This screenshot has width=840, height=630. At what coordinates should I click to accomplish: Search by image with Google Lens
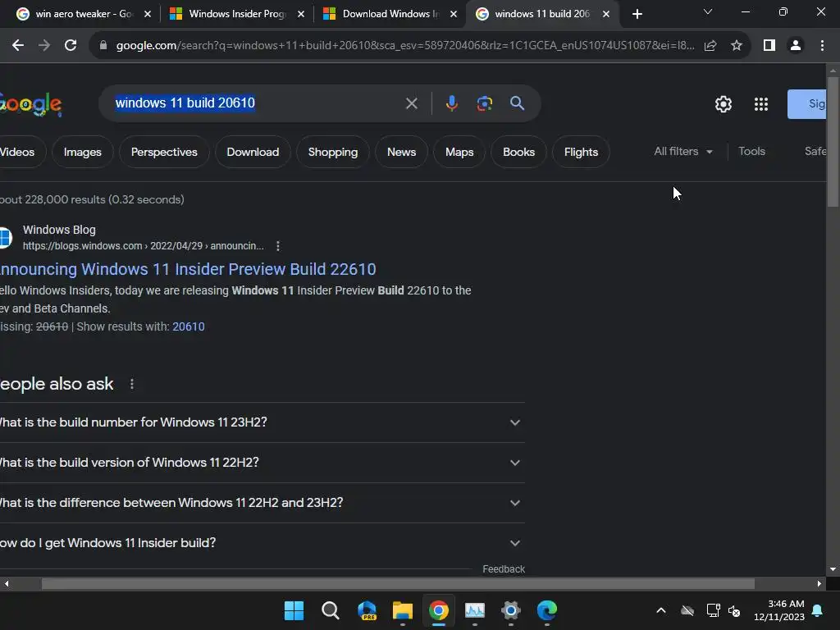tap(484, 103)
